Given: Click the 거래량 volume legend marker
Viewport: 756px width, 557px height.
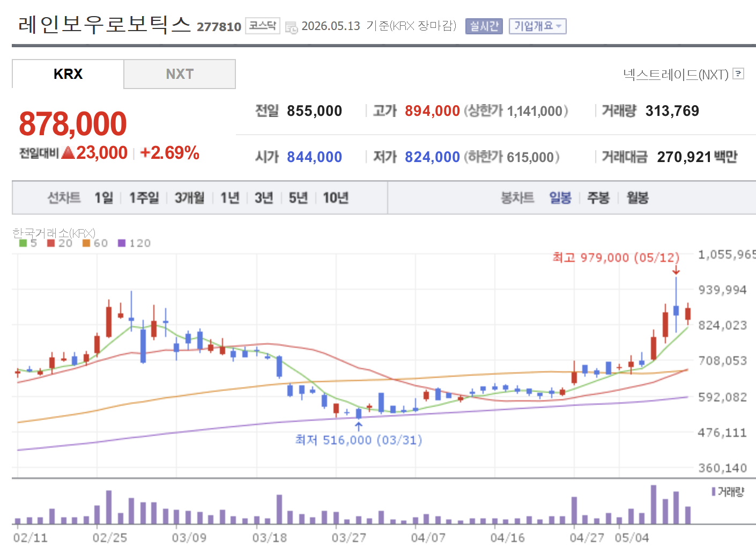Looking at the screenshot, I should click(x=714, y=492).
